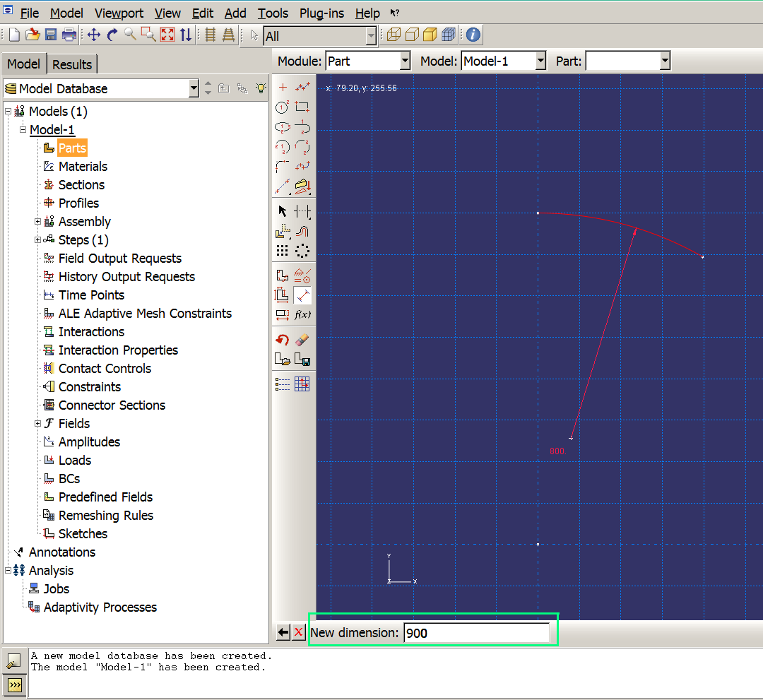This screenshot has height=700, width=763.
Task: Click the Auto-Fit View icon
Action: point(167,35)
